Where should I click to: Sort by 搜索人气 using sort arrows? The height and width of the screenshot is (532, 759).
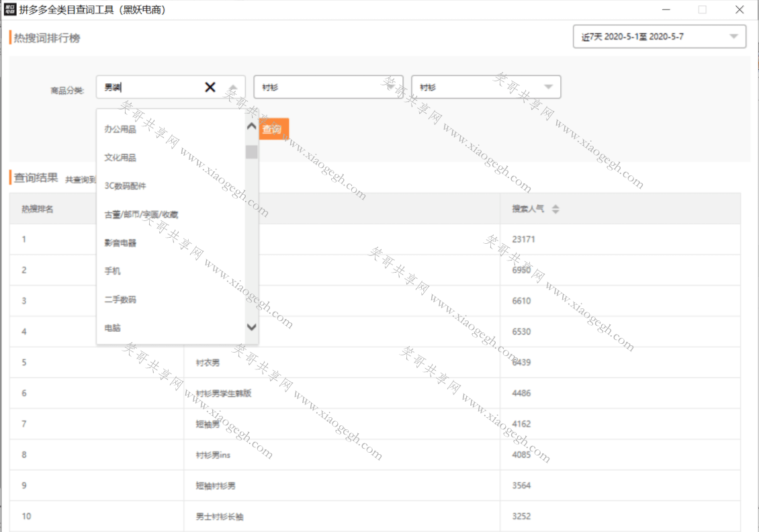555,209
